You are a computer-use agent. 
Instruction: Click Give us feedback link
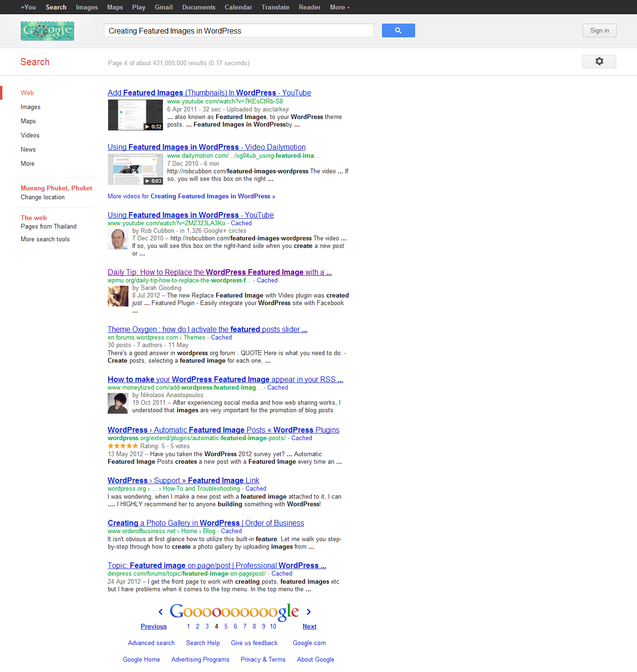[255, 643]
